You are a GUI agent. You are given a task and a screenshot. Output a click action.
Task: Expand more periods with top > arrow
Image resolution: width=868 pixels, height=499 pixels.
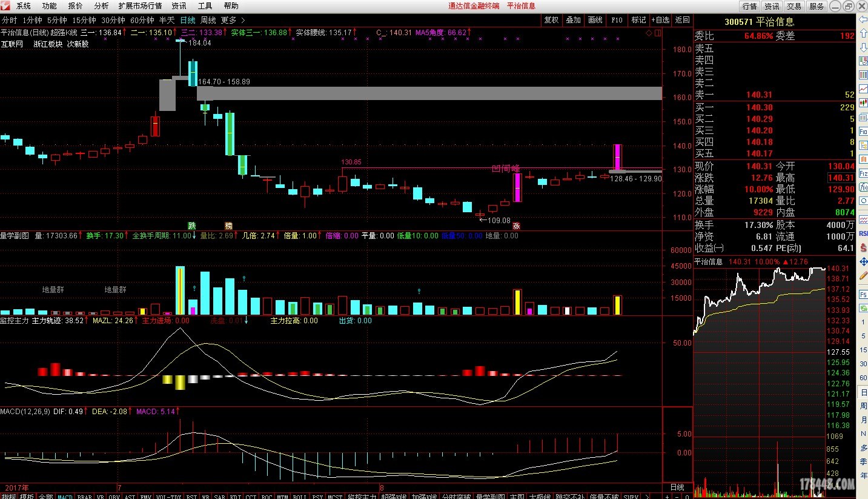(244, 20)
